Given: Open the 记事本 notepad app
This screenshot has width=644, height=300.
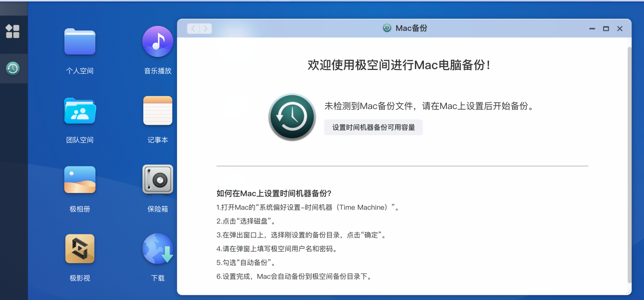Looking at the screenshot, I should 158,111.
